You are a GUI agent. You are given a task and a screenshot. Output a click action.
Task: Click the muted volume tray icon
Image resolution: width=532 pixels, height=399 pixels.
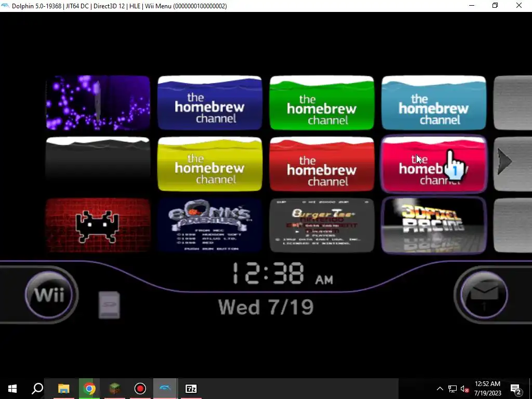click(465, 389)
